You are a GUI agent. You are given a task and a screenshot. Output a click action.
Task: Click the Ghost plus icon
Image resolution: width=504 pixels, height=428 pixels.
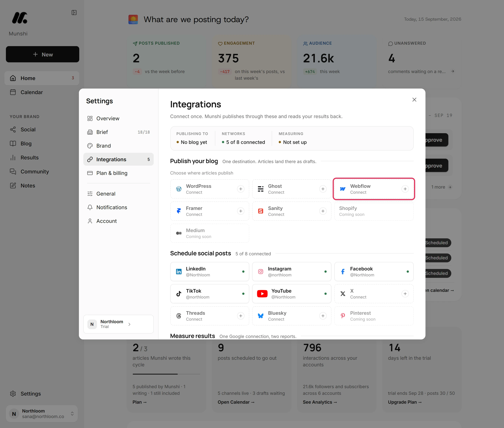click(323, 189)
